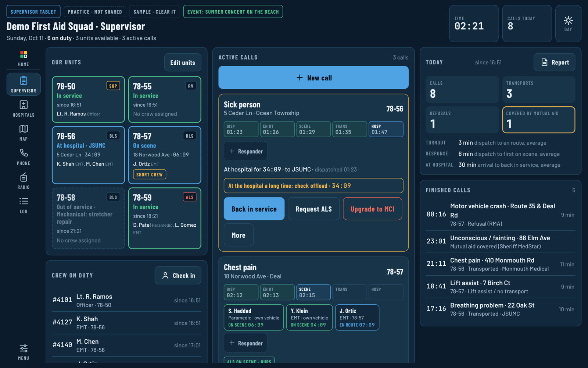Open the Radio sidebar icon
The height and width of the screenshot is (368, 588).
click(x=24, y=181)
